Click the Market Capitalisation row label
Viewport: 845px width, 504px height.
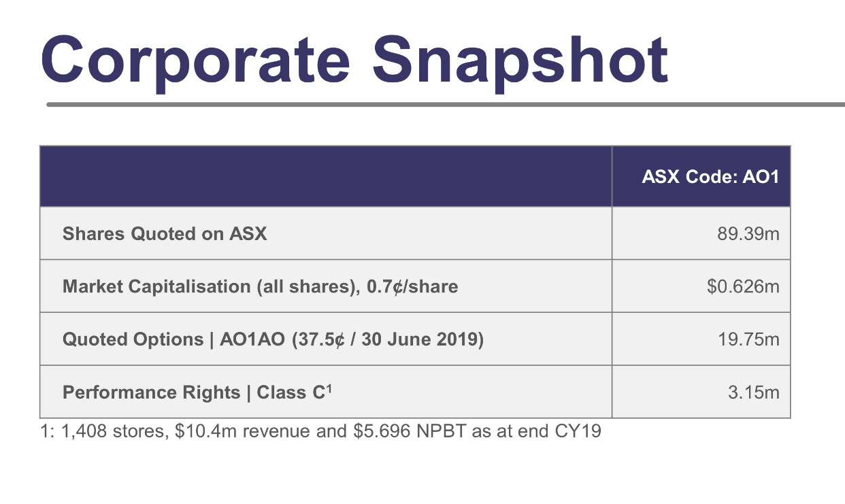(260, 286)
